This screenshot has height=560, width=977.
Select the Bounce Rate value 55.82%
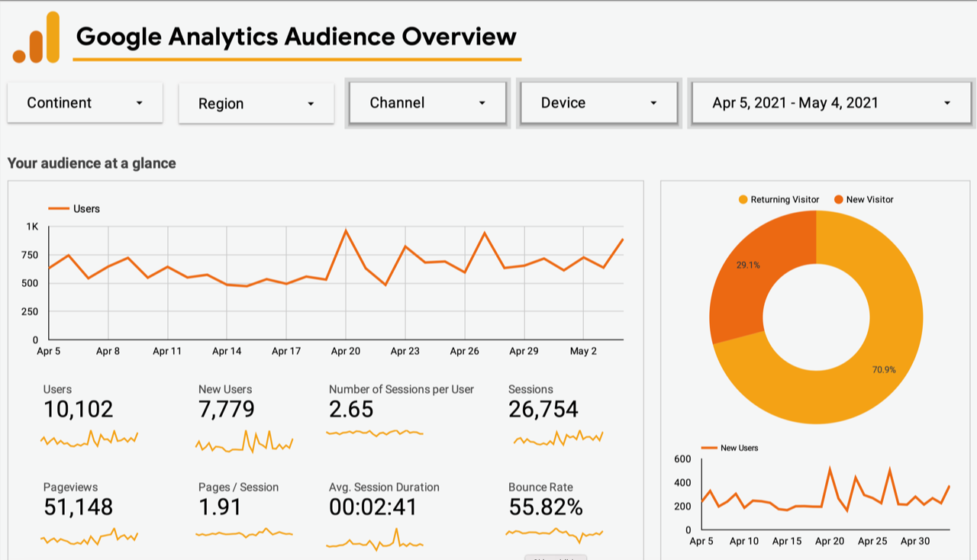point(546,507)
